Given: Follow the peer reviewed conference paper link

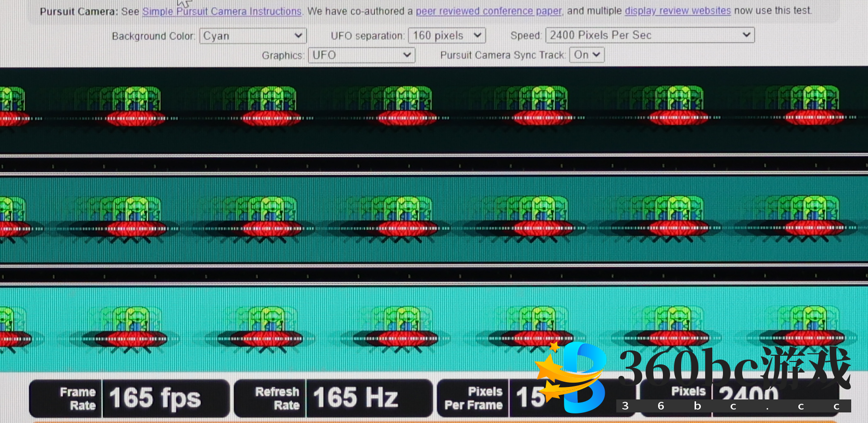Looking at the screenshot, I should [x=489, y=11].
